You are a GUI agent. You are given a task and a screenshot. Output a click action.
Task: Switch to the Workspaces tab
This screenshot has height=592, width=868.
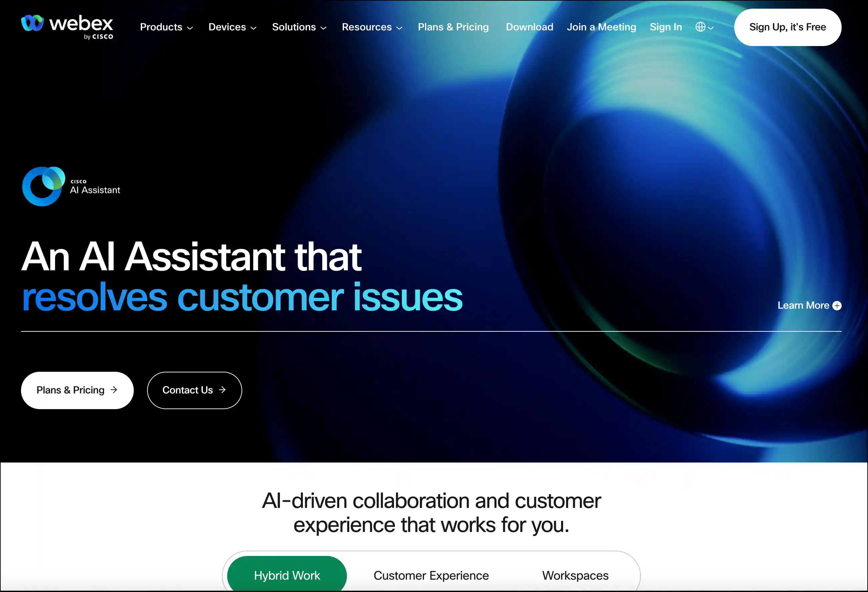pyautogui.click(x=575, y=575)
